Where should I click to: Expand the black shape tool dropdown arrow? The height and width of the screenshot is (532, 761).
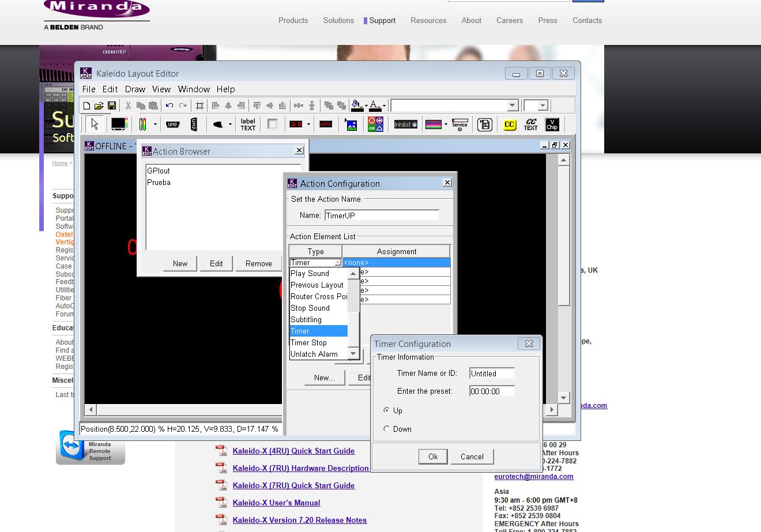229,124
